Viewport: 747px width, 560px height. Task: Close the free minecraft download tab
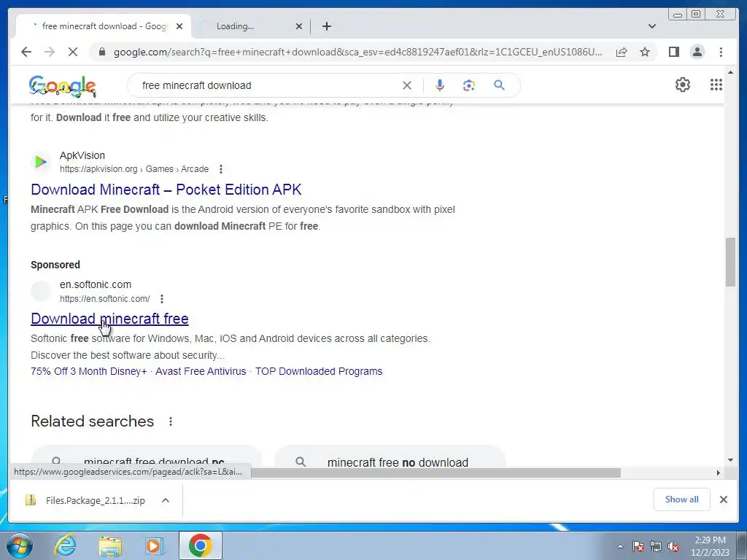(x=179, y=26)
